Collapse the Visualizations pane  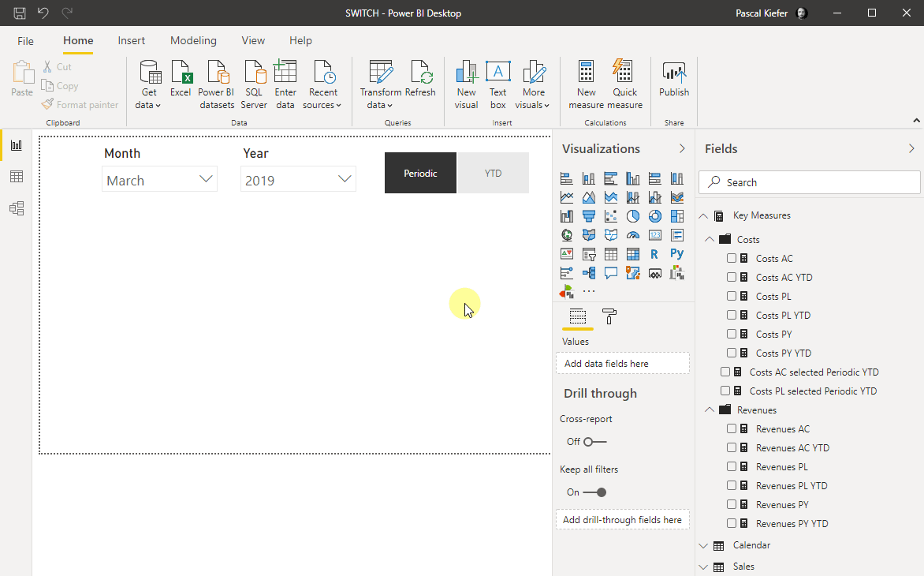tap(683, 148)
